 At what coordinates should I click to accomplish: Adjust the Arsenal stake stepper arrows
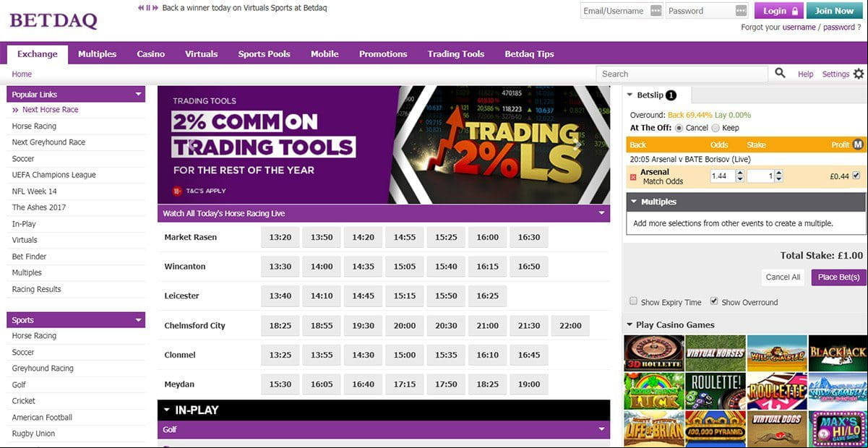pyautogui.click(x=778, y=176)
